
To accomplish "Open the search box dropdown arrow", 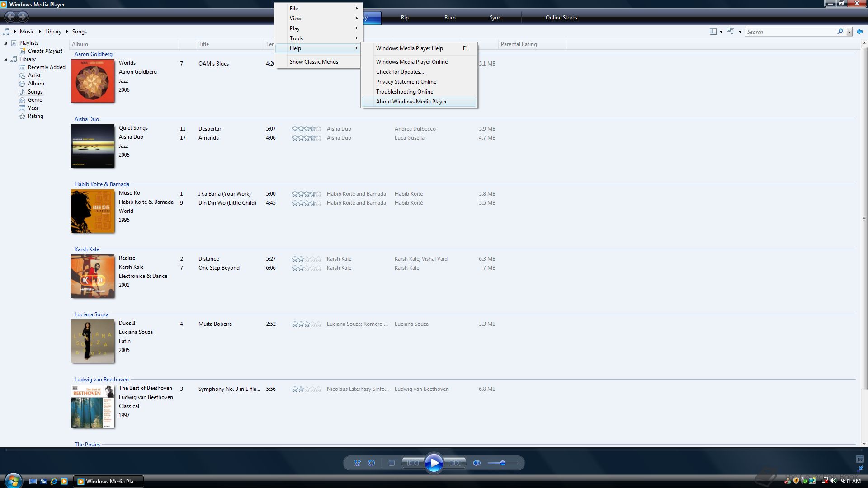I will pos(849,32).
